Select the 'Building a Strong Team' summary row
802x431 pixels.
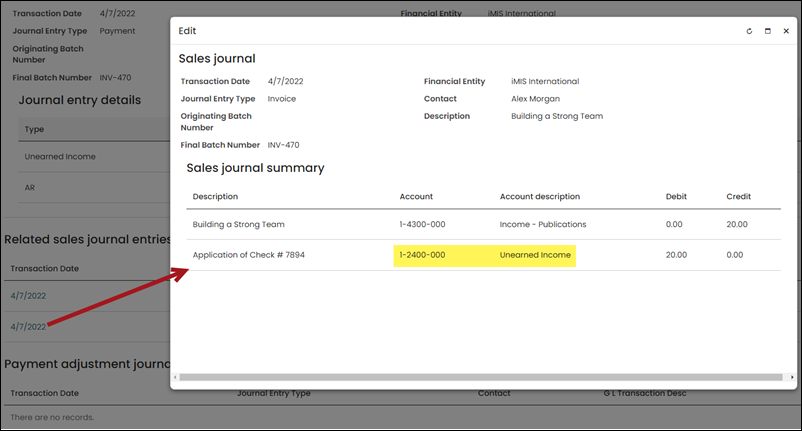(483, 224)
